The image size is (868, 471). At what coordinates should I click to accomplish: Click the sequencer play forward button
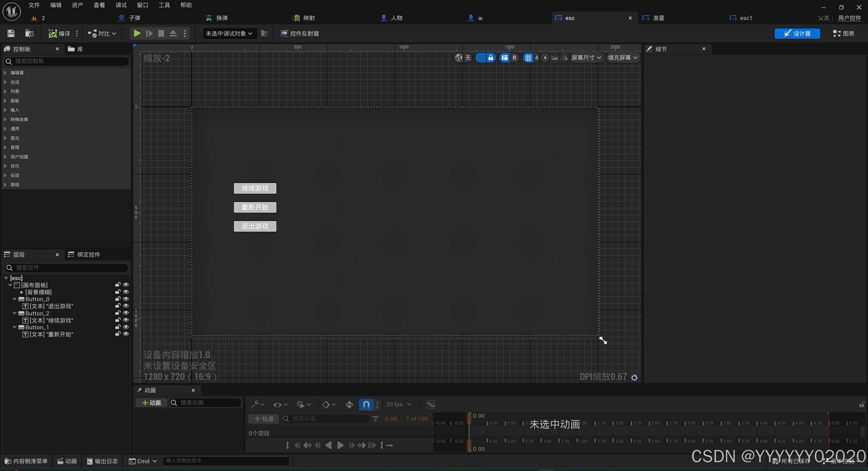[x=340, y=445]
